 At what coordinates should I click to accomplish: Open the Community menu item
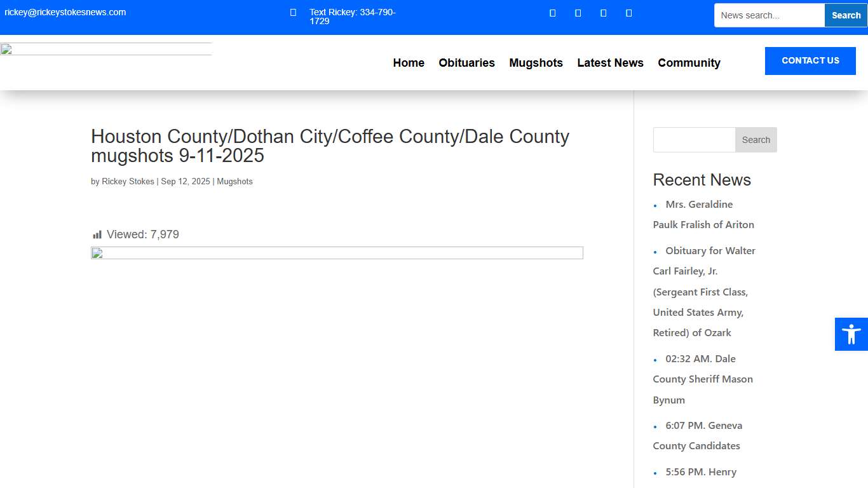[x=689, y=63]
